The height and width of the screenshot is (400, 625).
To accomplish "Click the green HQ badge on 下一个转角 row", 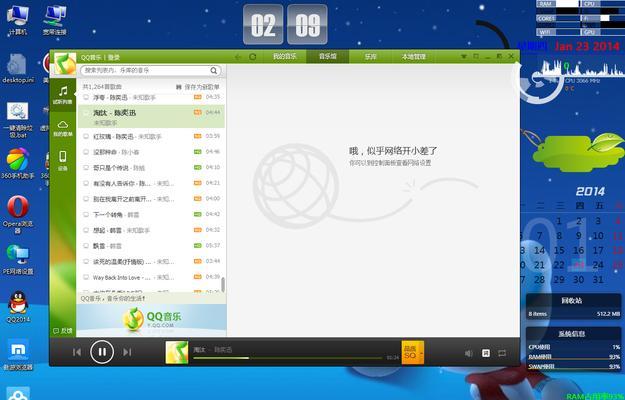I will pyautogui.click(x=198, y=214).
